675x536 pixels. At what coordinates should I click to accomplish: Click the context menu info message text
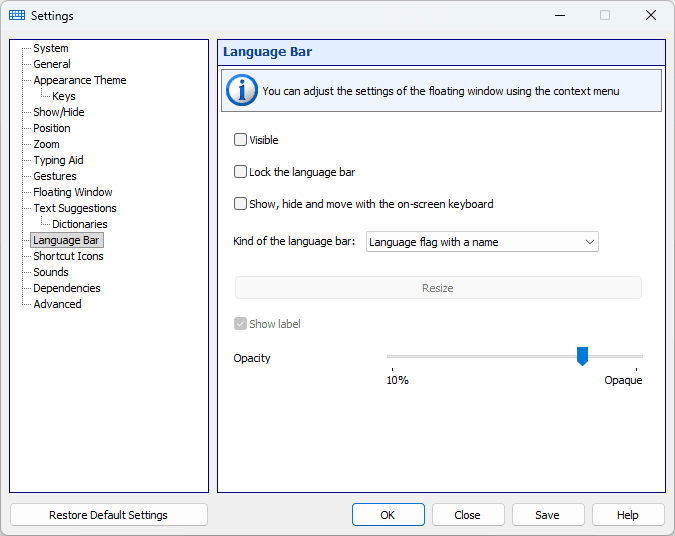pyautogui.click(x=441, y=91)
